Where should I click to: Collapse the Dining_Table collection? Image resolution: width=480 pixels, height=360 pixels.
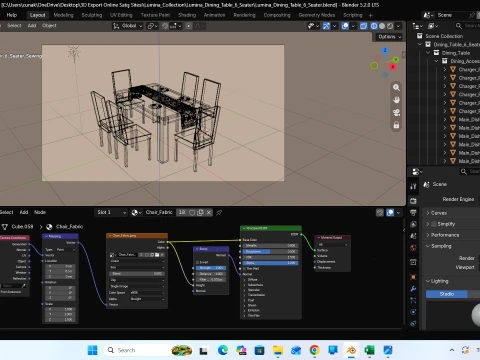coord(428,53)
